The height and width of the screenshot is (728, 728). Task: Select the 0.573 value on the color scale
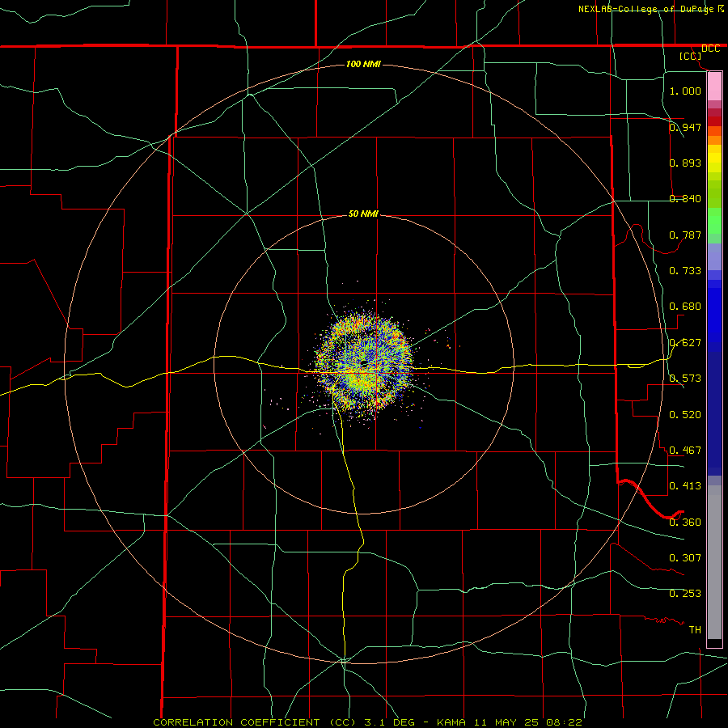tap(685, 378)
